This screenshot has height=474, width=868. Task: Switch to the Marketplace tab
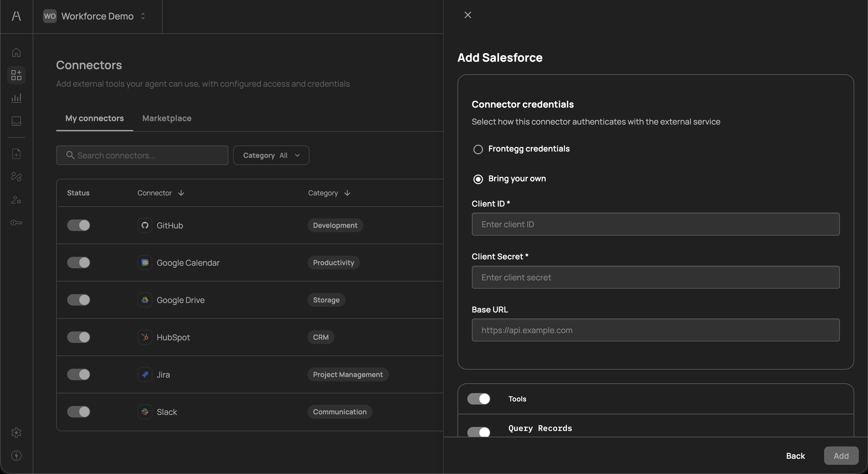[167, 118]
